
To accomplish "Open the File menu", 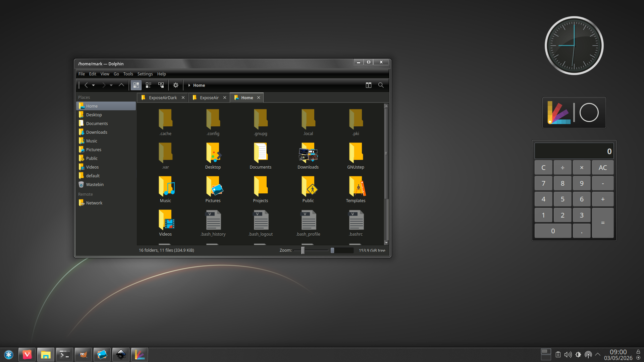I will pyautogui.click(x=82, y=74).
